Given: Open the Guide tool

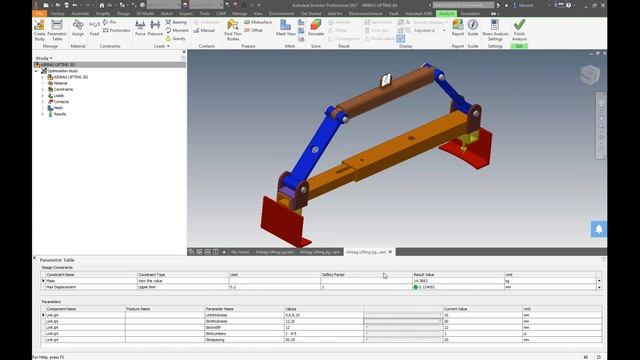Looking at the screenshot, I should (473, 28).
